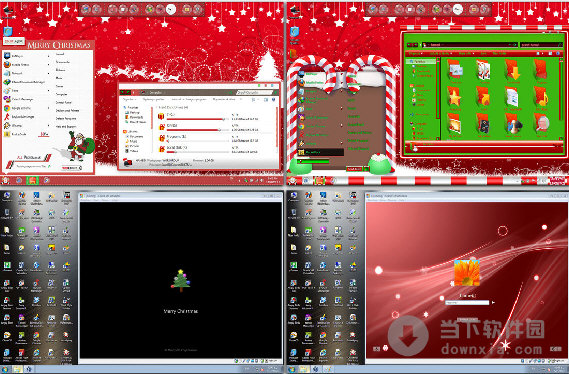Open Searches folder with magnifying glass
569x374 pixels.
541,125
